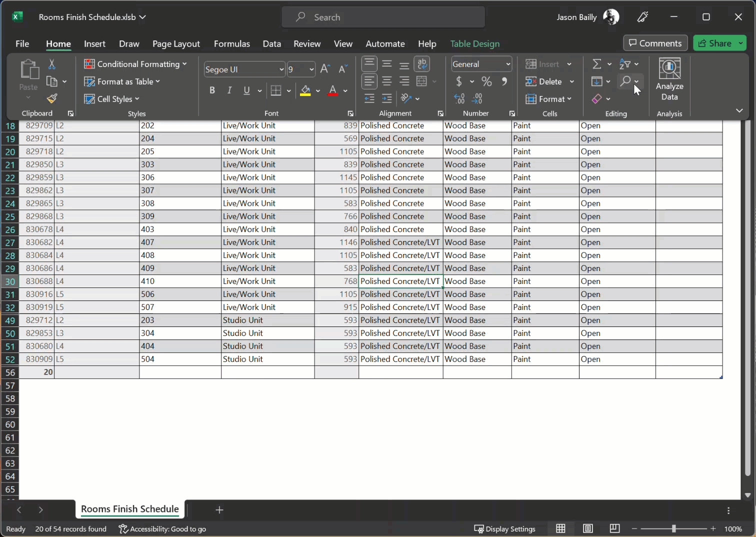756x537 pixels.
Task: Expand Conditional Formatting menu
Action: pyautogui.click(x=135, y=64)
